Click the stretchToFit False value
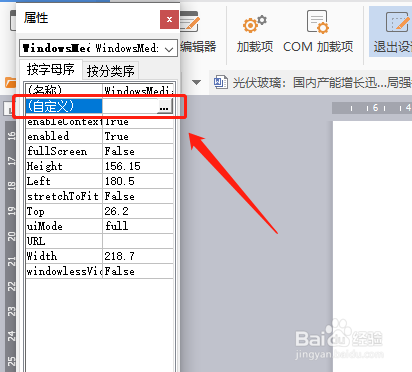Image resolution: width=412 pixels, height=372 pixels. (138, 196)
